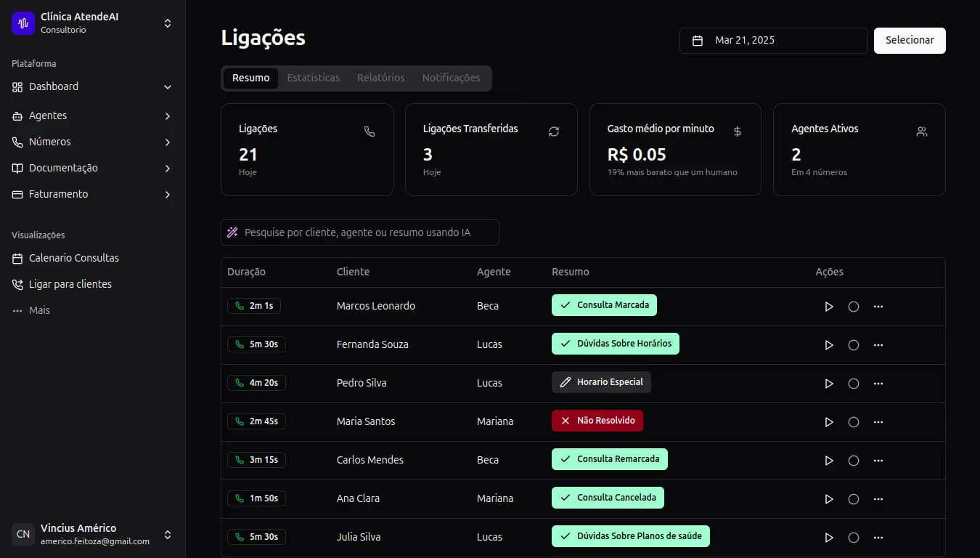Select Dashboard in the sidebar
980x558 pixels.
coord(52,86)
